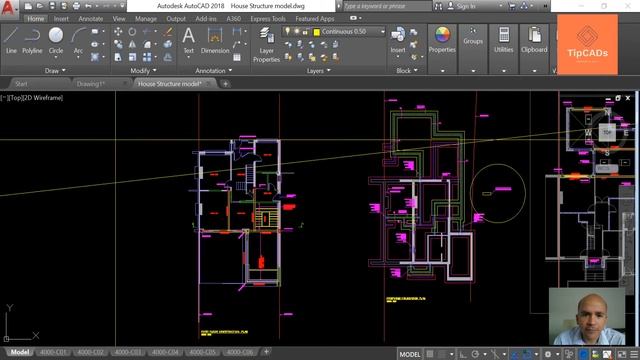Open the 4000-C01 layout tab

click(53, 352)
